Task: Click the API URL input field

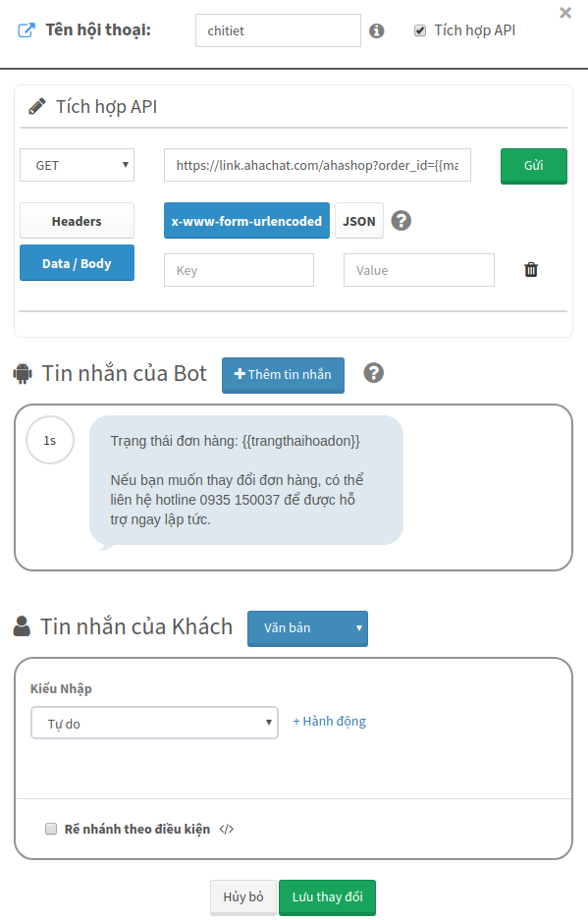Action: 317,166
